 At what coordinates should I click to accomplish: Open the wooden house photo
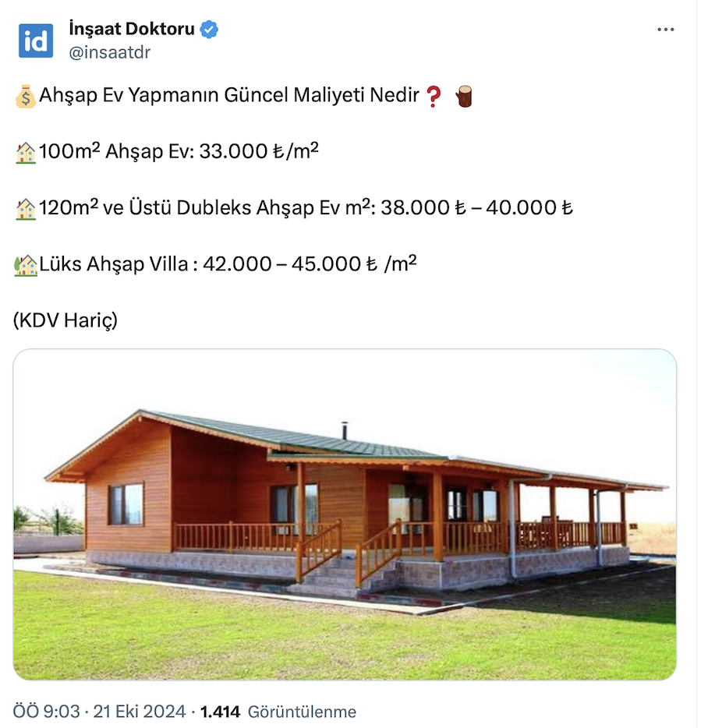click(345, 514)
